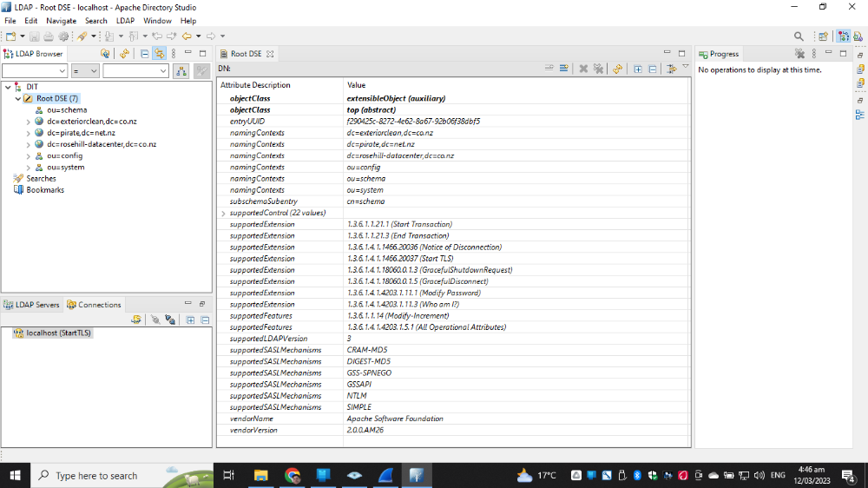Toggle Link with Editor in LDAP Browser
Image resolution: width=868 pixels, height=488 pixels.
160,53
